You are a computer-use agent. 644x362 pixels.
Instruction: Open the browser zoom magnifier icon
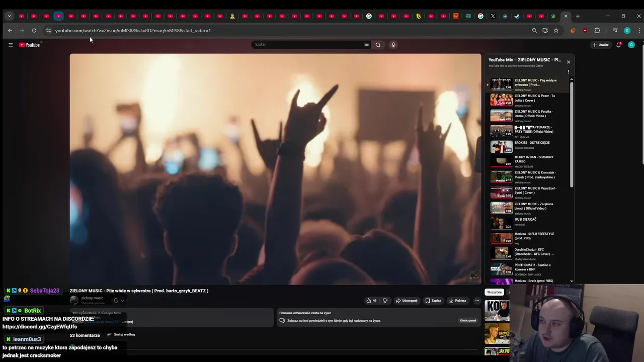[534, 31]
